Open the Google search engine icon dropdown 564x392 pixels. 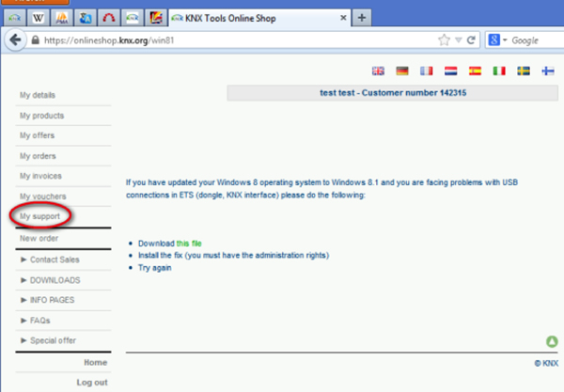pos(497,39)
